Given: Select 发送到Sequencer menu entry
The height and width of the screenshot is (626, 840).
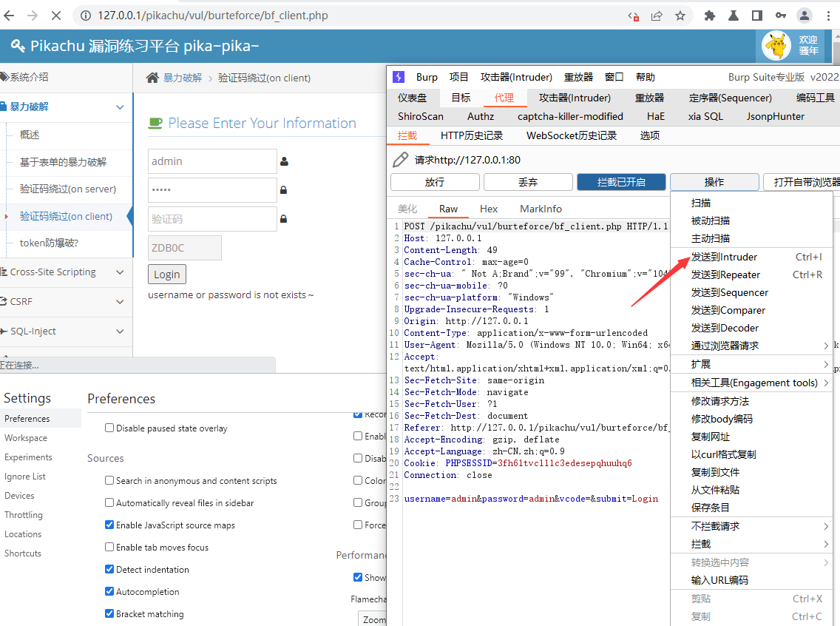Looking at the screenshot, I should coord(751,292).
